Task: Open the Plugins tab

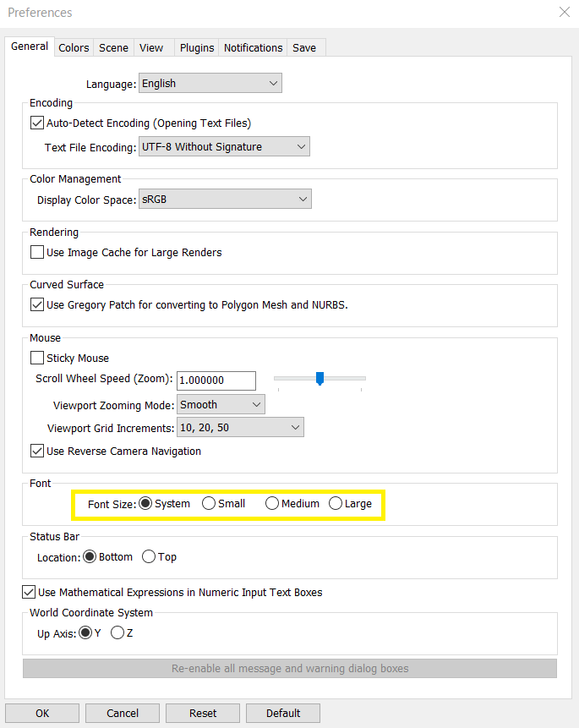Action: pos(197,48)
